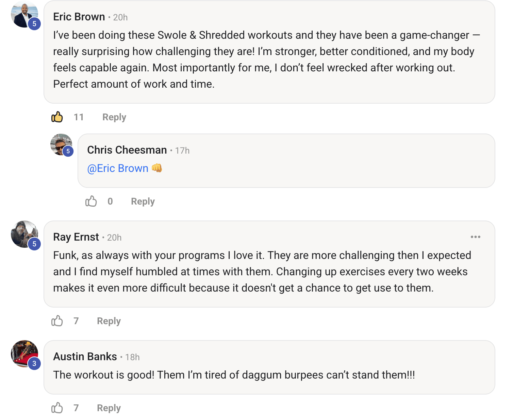Reply to Eric Brown's comment
The height and width of the screenshot is (420, 513).
coord(114,117)
